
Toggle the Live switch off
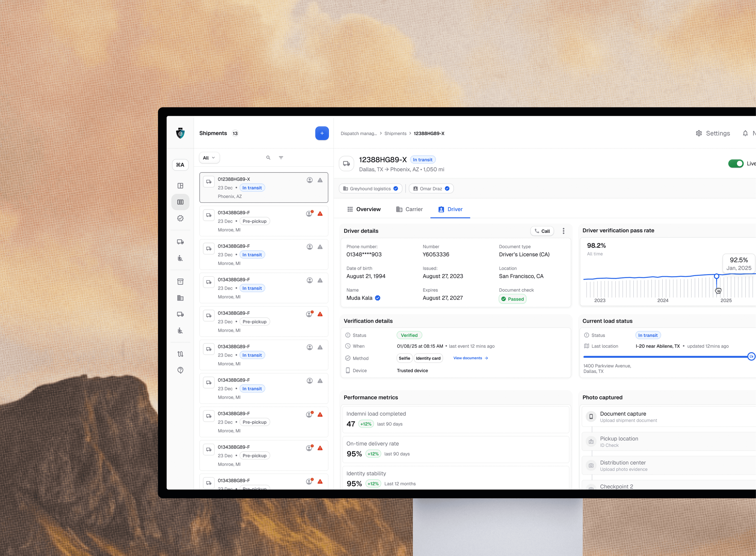pos(736,164)
